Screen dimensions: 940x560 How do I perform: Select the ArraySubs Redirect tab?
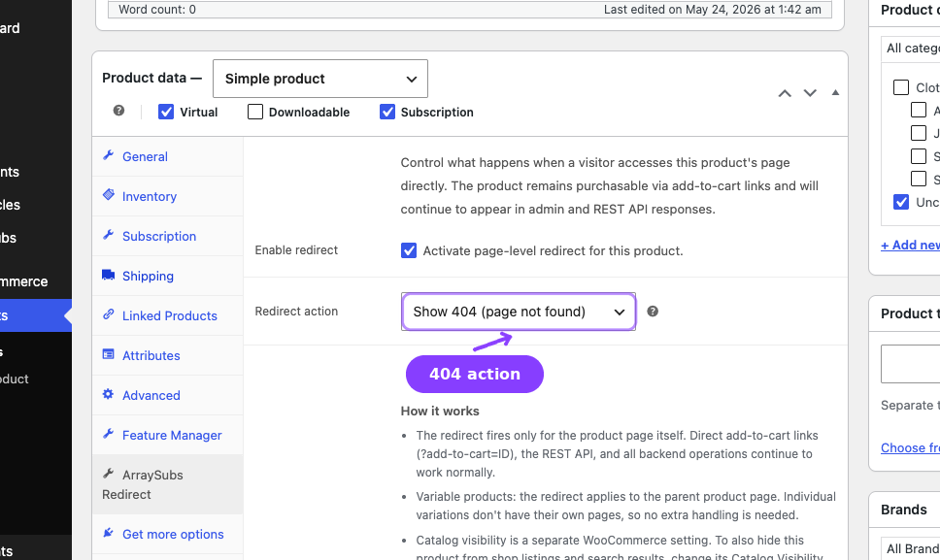tap(168, 484)
